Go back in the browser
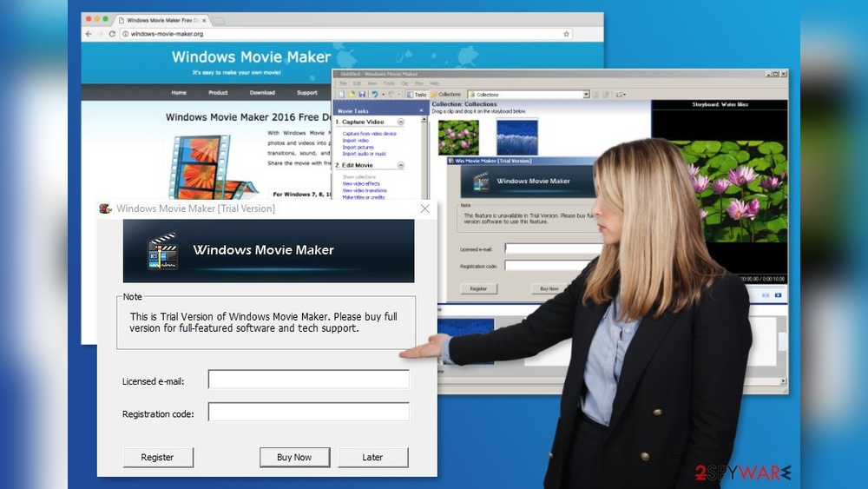Image resolution: width=868 pixels, height=489 pixels. coord(89,34)
